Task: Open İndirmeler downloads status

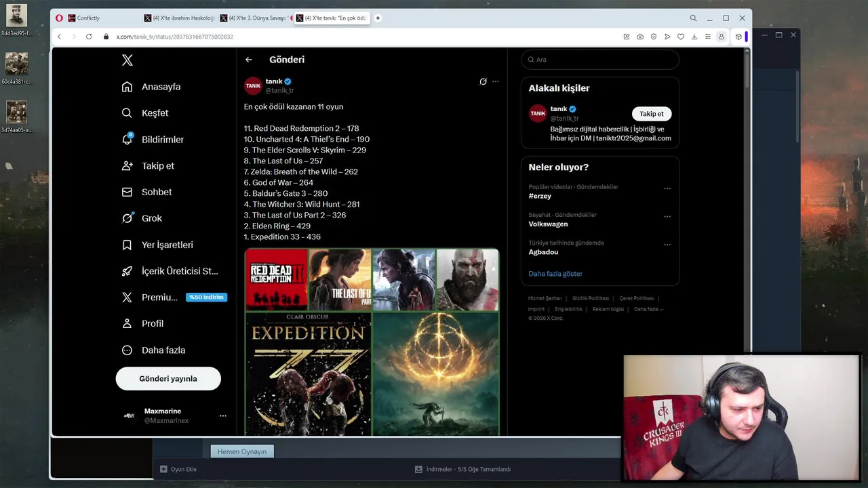Action: tap(463, 469)
